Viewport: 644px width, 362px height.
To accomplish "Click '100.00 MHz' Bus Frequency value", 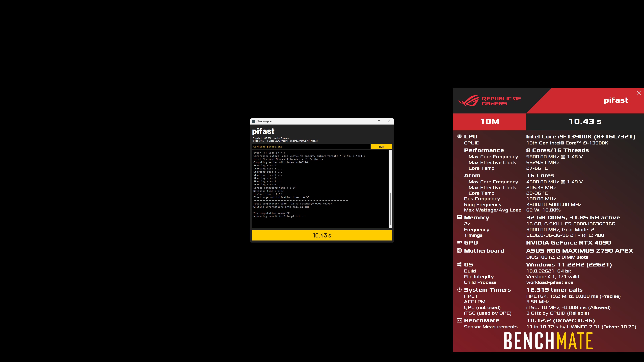I will pos(541,199).
